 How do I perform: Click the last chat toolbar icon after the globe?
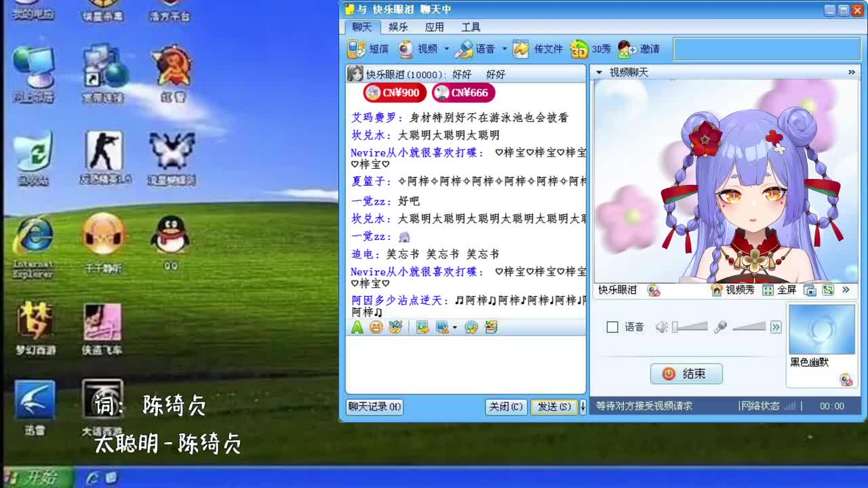point(491,327)
